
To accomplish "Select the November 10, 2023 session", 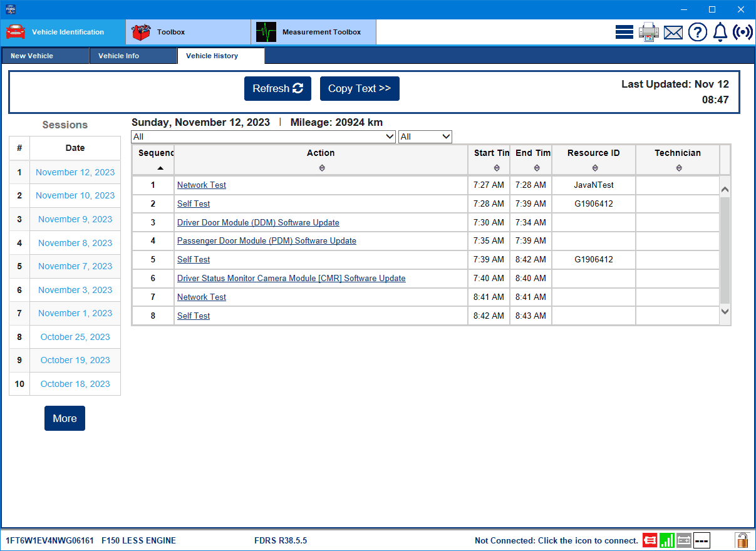I will point(75,195).
